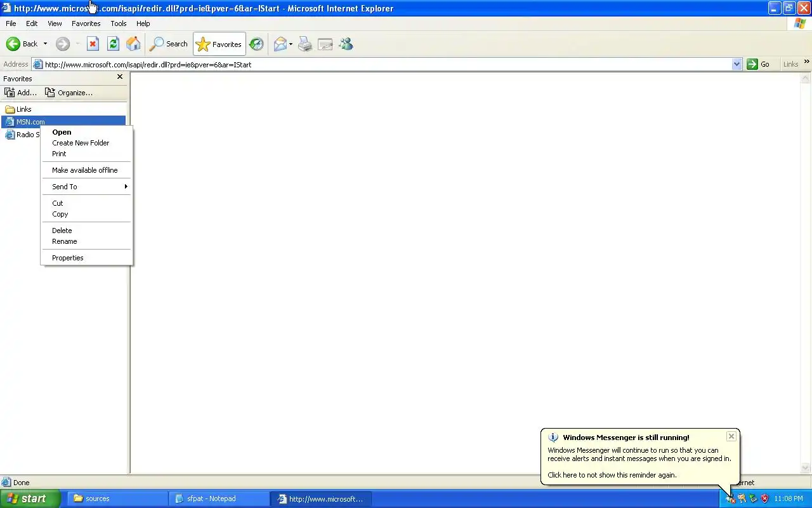Click the Refresh page icon
Image resolution: width=812 pixels, height=508 pixels.
point(113,44)
